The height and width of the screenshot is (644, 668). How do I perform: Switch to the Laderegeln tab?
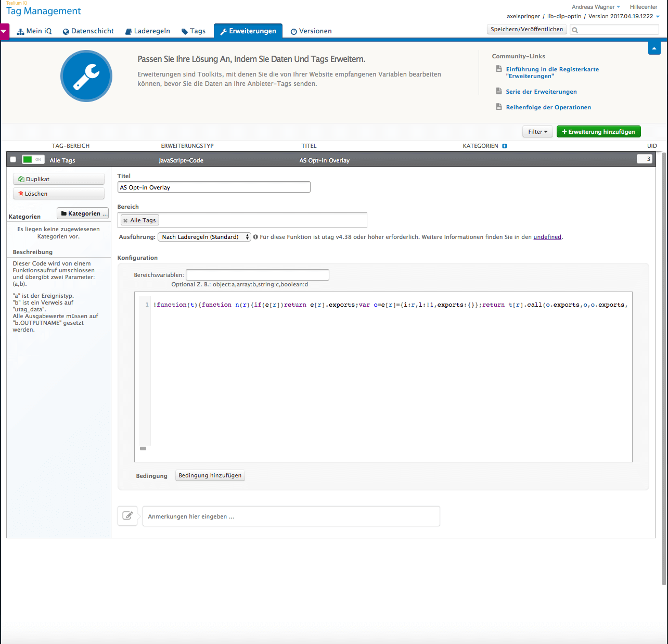coord(148,31)
